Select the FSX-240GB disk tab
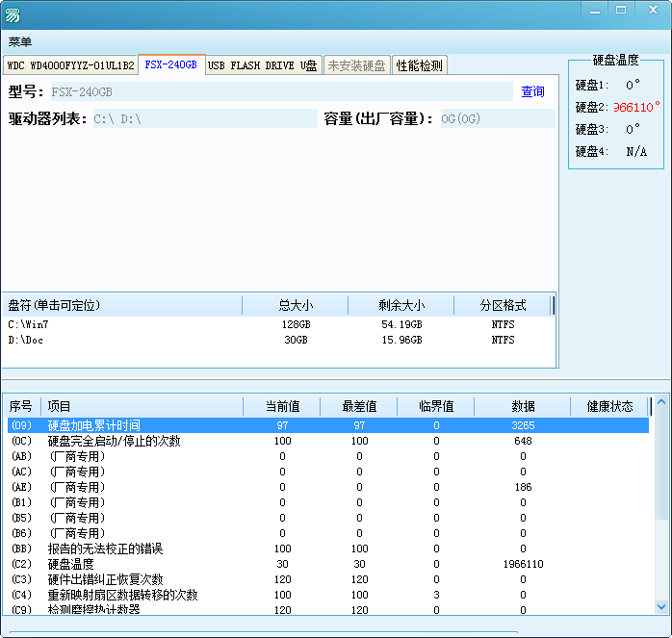The height and width of the screenshot is (638, 672). (x=170, y=64)
